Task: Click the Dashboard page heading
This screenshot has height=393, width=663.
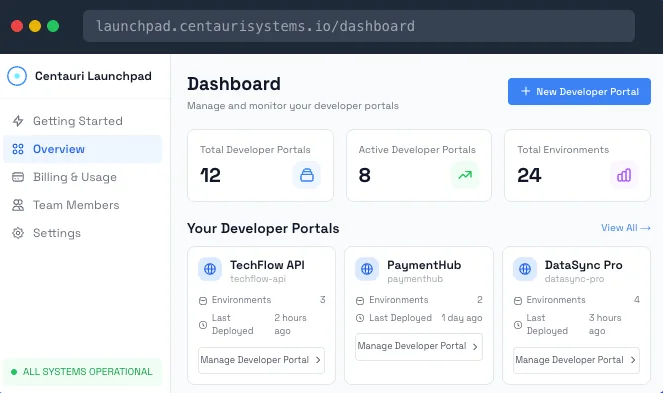Action: (234, 84)
